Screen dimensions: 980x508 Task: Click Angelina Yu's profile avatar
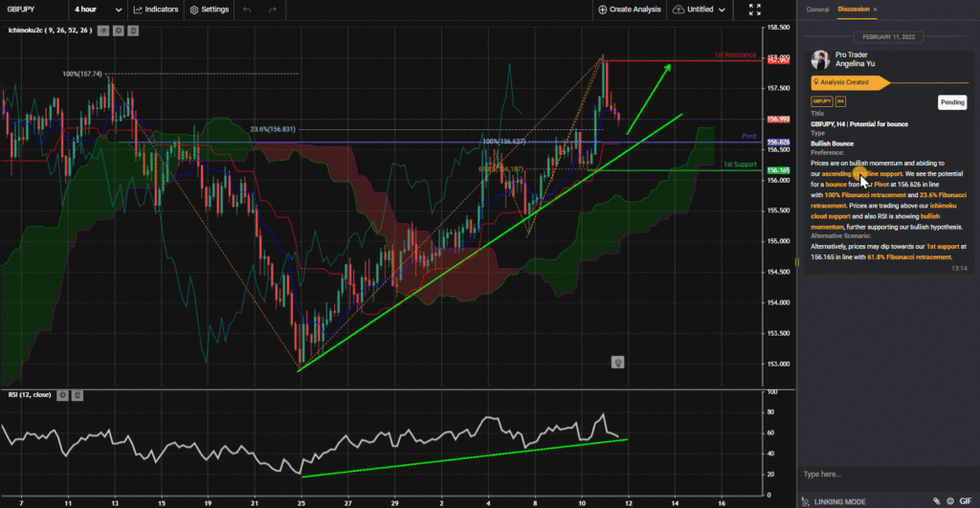pos(820,60)
